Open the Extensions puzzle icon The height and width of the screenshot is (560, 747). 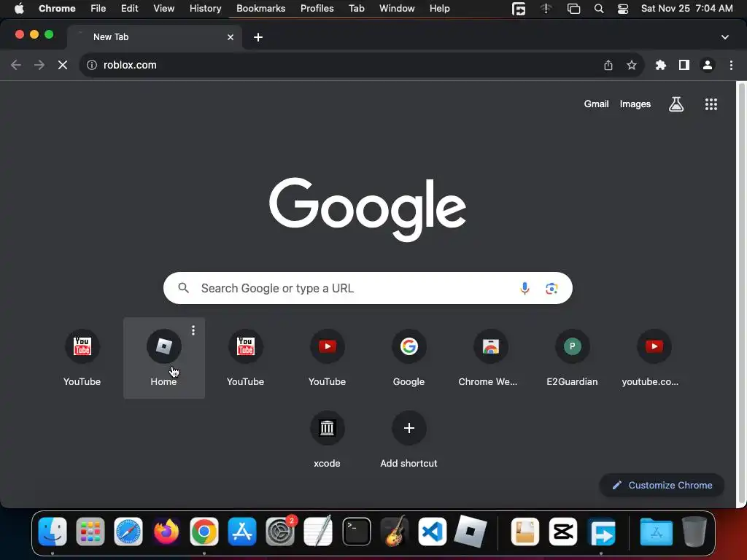tap(660, 65)
